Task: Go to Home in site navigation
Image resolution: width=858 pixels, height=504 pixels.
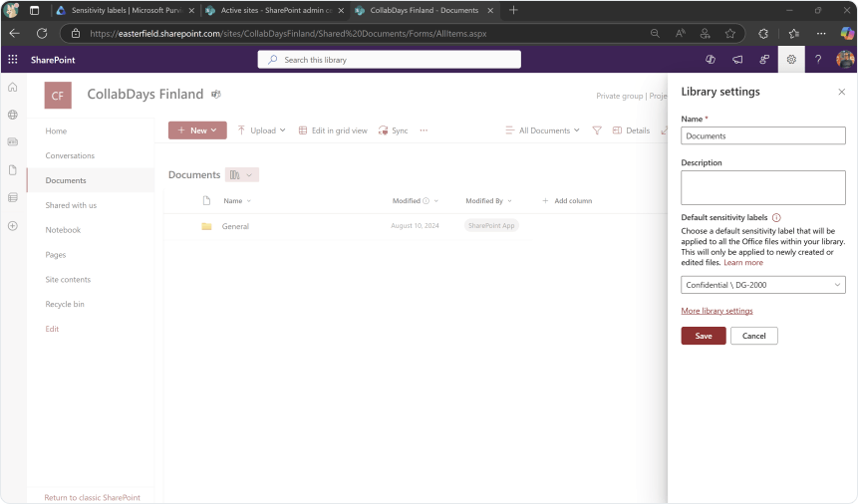Action: pyautogui.click(x=56, y=130)
